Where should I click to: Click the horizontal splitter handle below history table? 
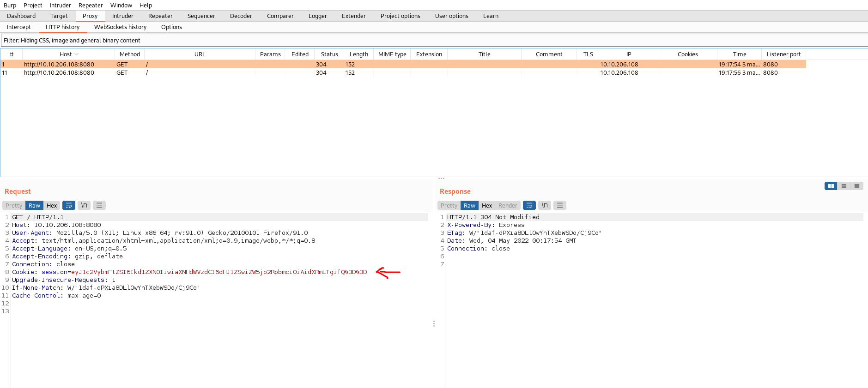[441, 178]
